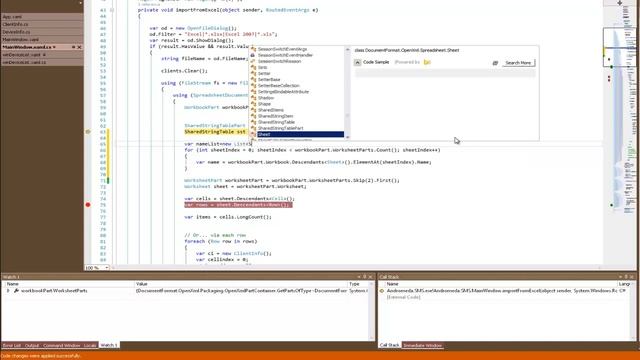Switch to the Locals tab

pos(90,345)
